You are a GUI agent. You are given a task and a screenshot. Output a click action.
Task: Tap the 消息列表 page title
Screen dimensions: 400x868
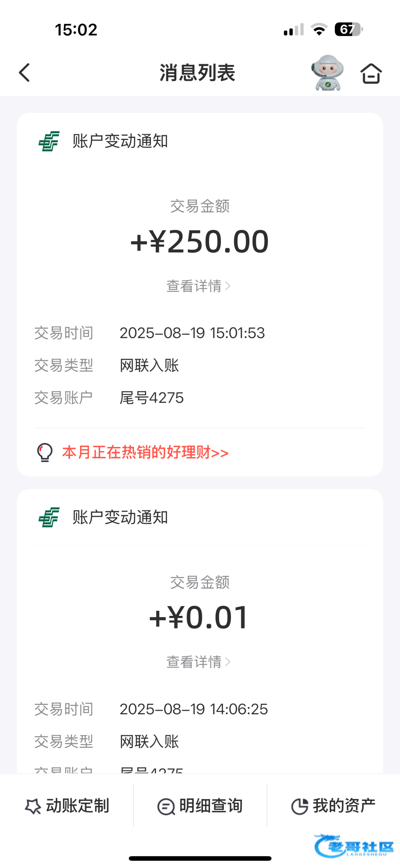197,73
